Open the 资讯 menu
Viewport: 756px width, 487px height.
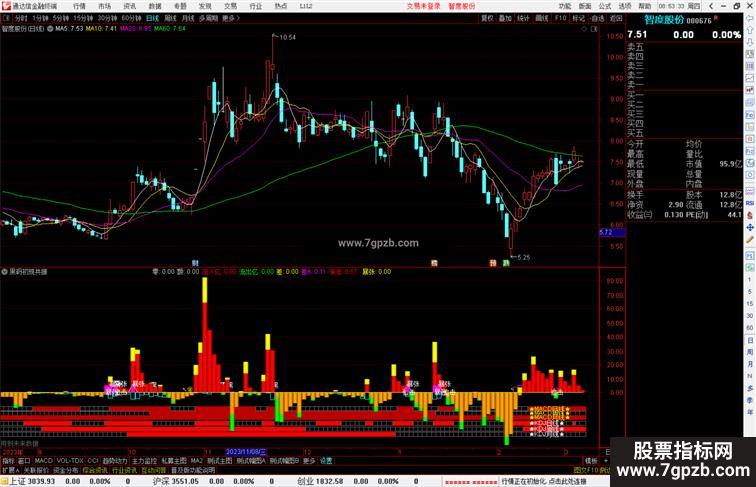pyautogui.click(x=129, y=6)
